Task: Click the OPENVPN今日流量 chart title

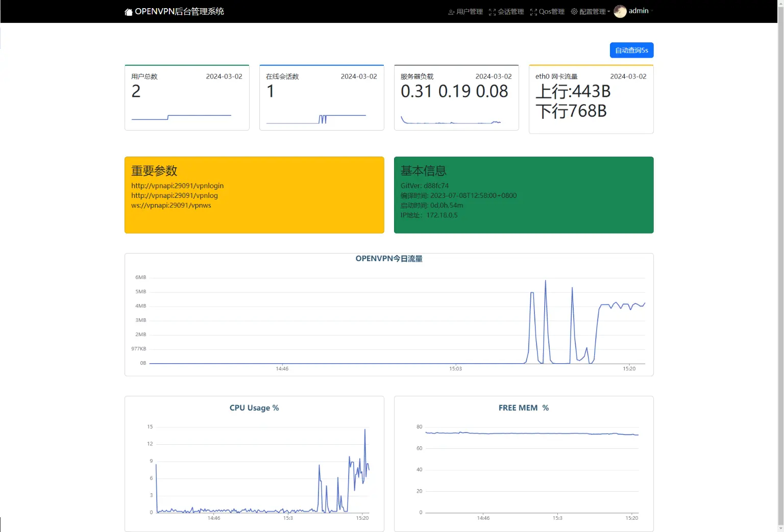Action: tap(389, 259)
